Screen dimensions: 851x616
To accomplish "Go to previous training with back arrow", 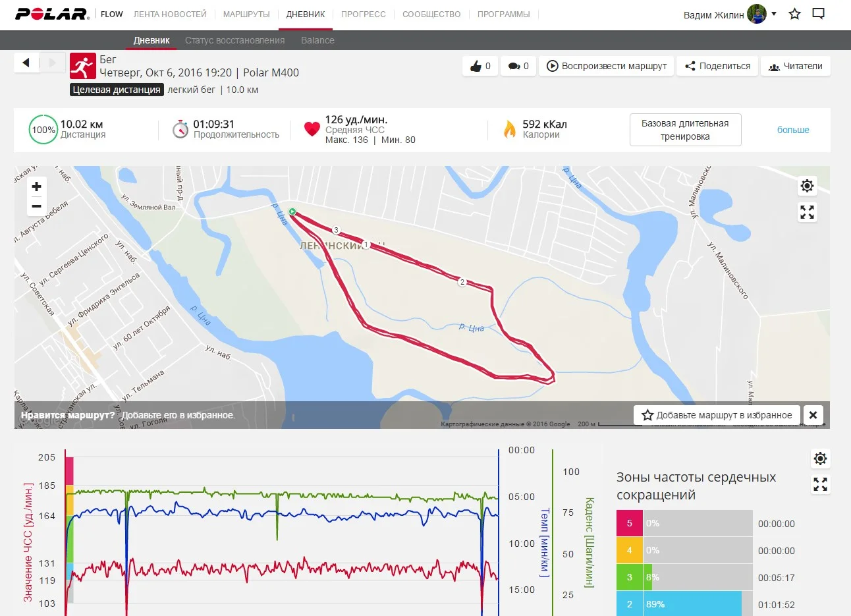I will click(x=26, y=63).
